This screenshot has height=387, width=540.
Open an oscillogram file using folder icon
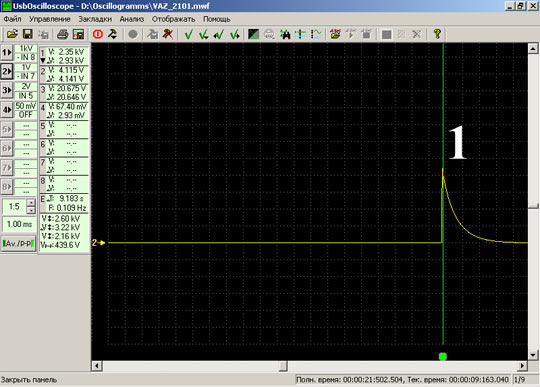coord(12,34)
